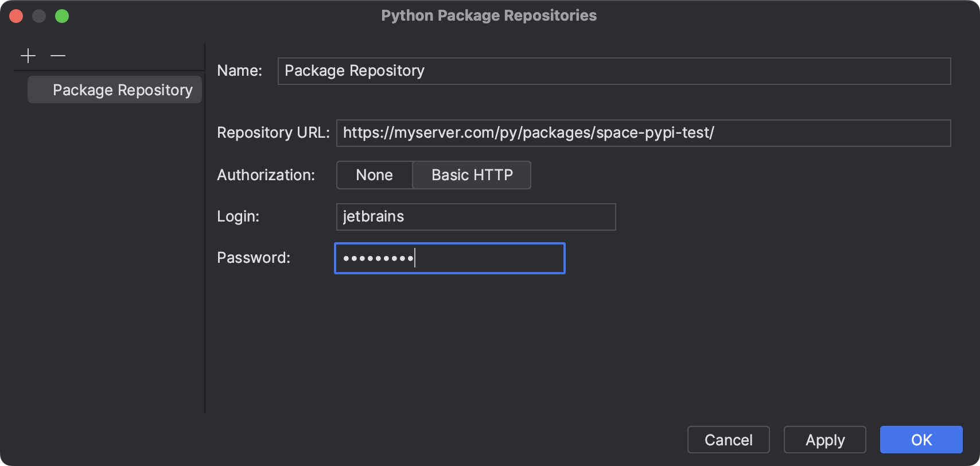Set Authorization to None
The image size is (980, 466).
(x=374, y=175)
